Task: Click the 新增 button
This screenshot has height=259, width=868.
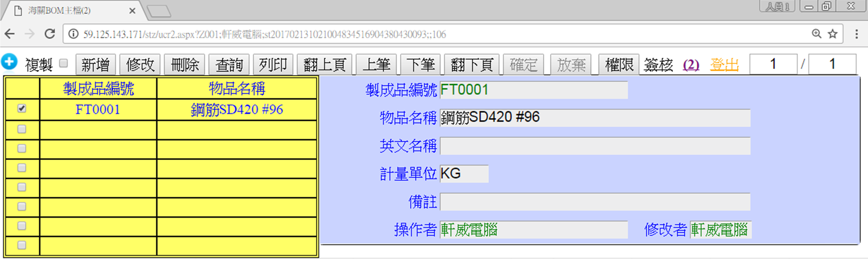Action: click(x=96, y=64)
